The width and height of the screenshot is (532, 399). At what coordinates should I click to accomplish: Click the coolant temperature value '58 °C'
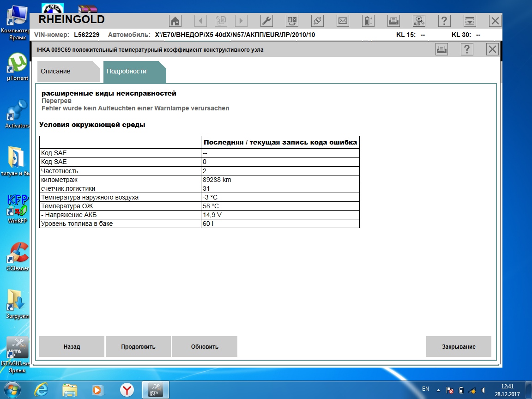point(211,206)
